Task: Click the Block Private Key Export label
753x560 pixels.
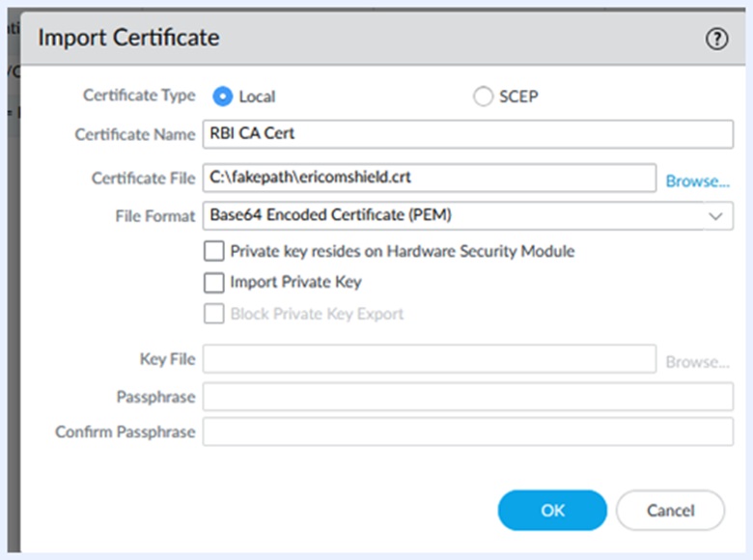Action: click(317, 314)
